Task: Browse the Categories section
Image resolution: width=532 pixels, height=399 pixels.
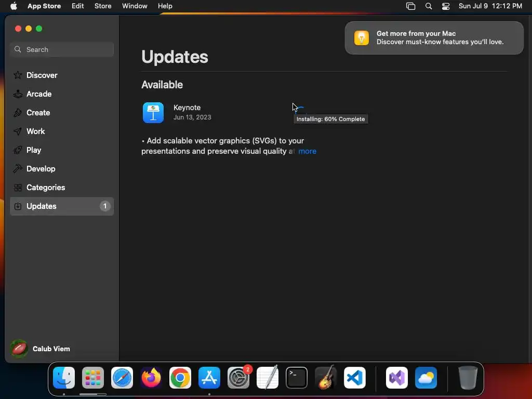Action: point(62,187)
